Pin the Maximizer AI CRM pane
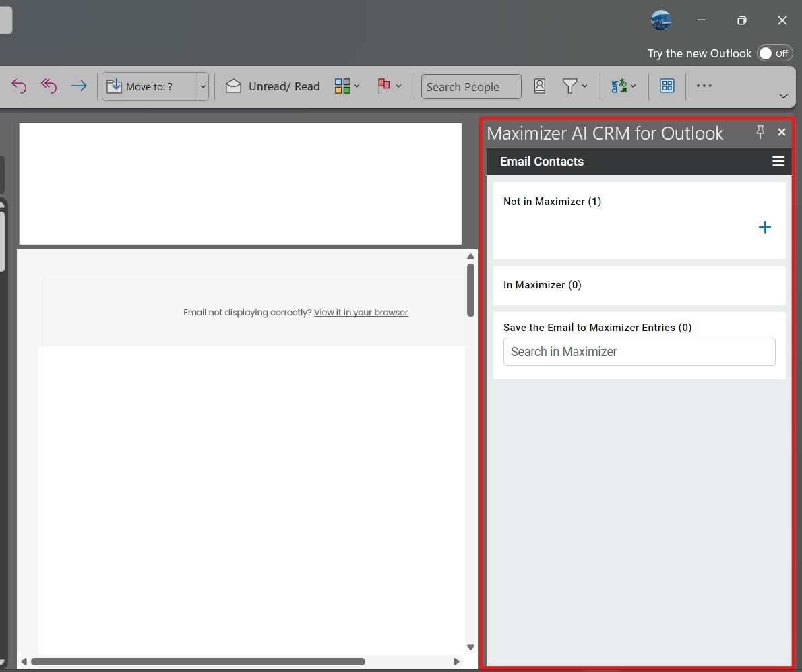The width and height of the screenshot is (802, 672). [x=761, y=132]
